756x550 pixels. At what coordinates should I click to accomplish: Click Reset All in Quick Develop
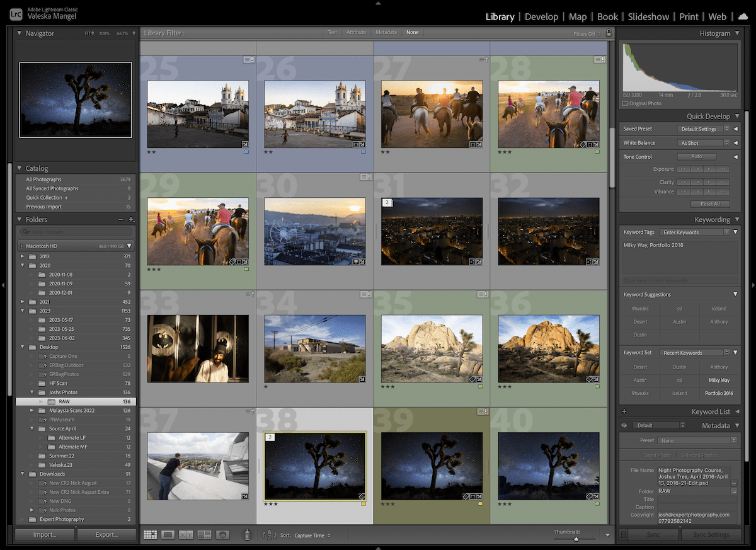click(711, 203)
